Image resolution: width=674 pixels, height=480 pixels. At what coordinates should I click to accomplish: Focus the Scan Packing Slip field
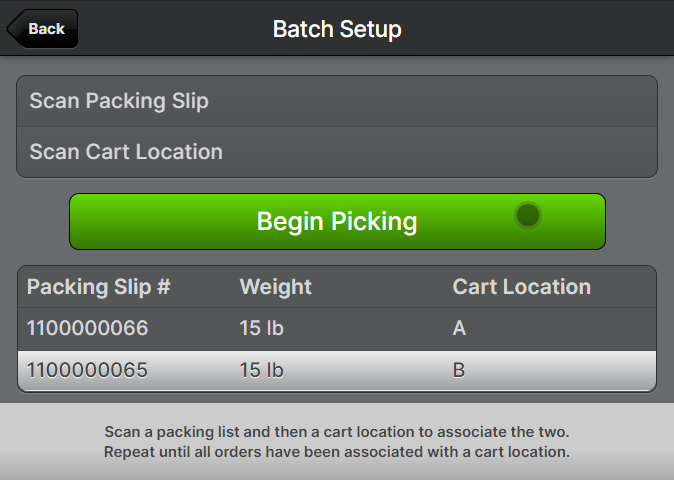(336, 101)
